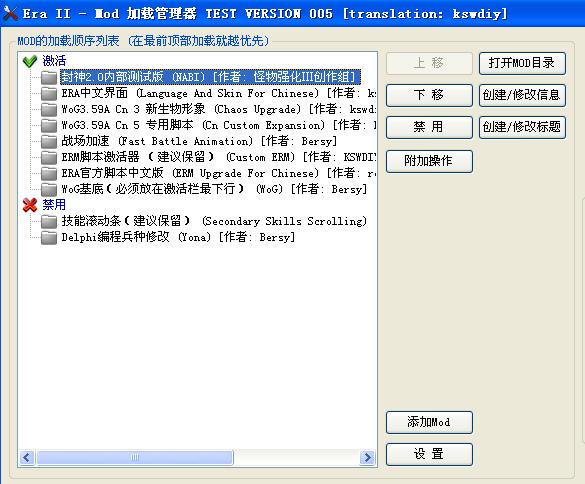The image size is (585, 484).
Task: Move selected mod down with 下移
Action: click(429, 95)
